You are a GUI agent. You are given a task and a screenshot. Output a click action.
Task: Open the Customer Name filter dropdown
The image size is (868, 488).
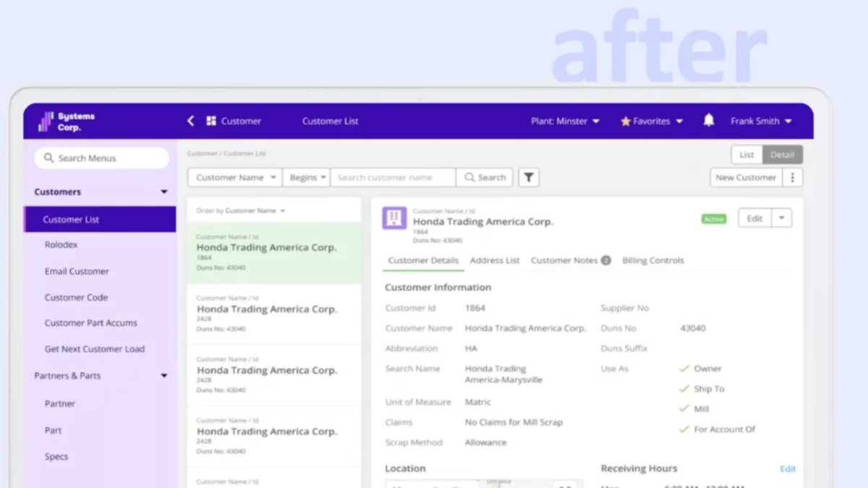click(x=235, y=177)
